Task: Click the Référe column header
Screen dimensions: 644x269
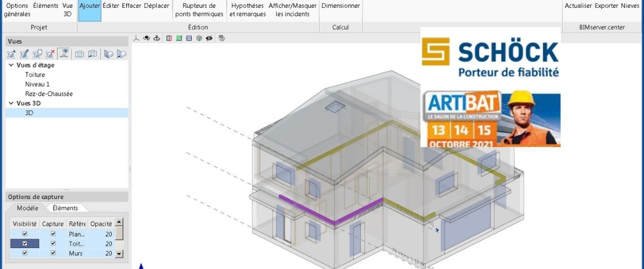Action: point(77,224)
